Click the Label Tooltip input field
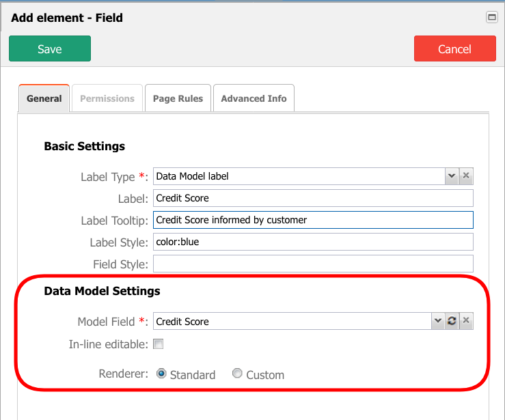This screenshot has height=420, width=505. [313, 220]
